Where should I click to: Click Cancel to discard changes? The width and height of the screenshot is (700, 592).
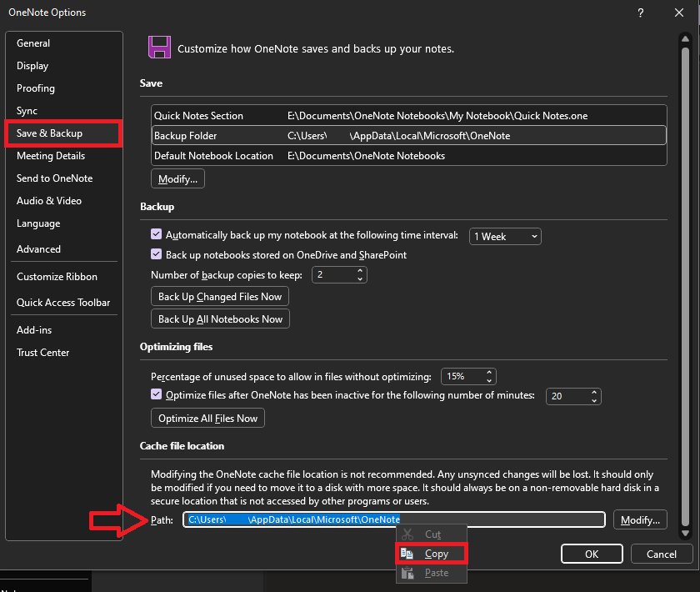click(661, 554)
